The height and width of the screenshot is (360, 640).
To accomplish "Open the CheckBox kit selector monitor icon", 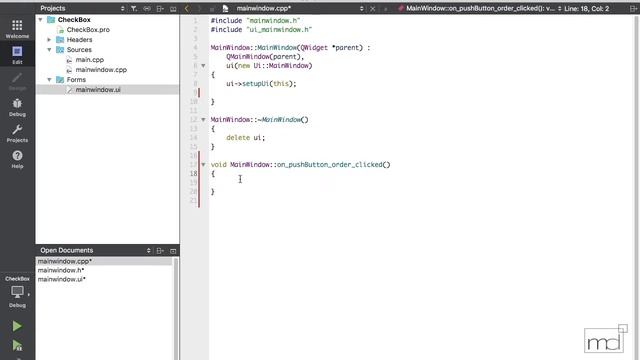I will (x=17, y=292).
